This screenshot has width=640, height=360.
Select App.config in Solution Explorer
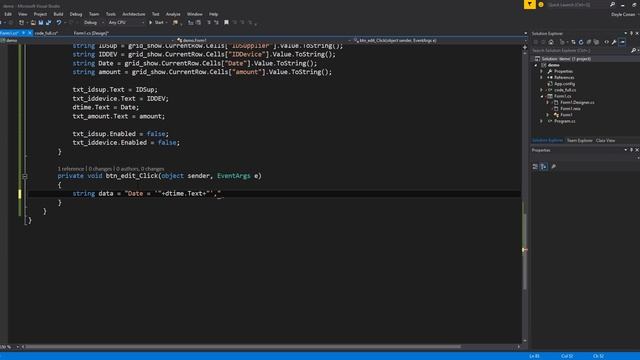click(564, 84)
